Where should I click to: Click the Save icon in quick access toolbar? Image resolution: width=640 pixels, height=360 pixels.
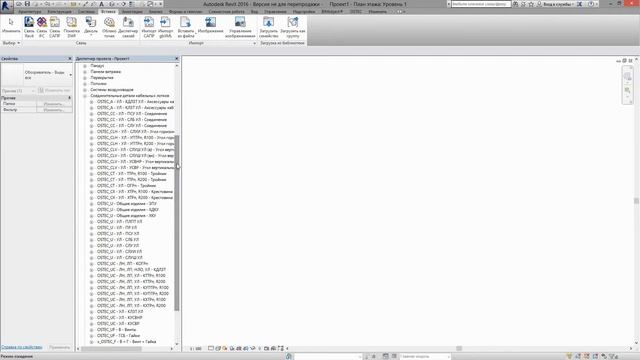tap(27, 4)
